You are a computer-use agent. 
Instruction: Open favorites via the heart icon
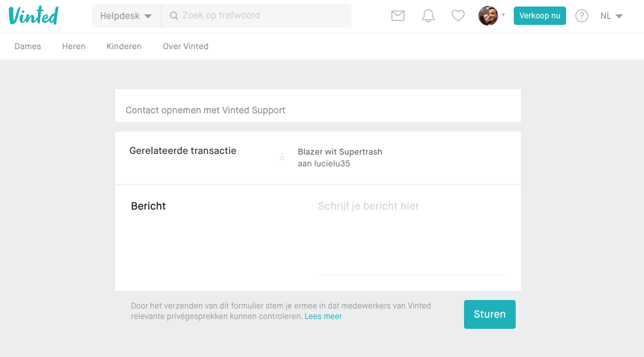coord(458,16)
